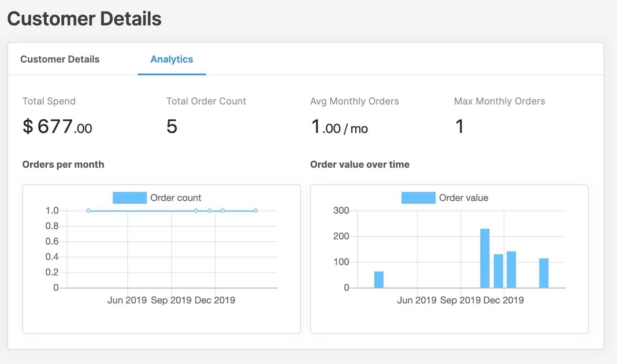The image size is (617, 364).
Task: Click the Max Monthly Orders value
Action: point(459,127)
